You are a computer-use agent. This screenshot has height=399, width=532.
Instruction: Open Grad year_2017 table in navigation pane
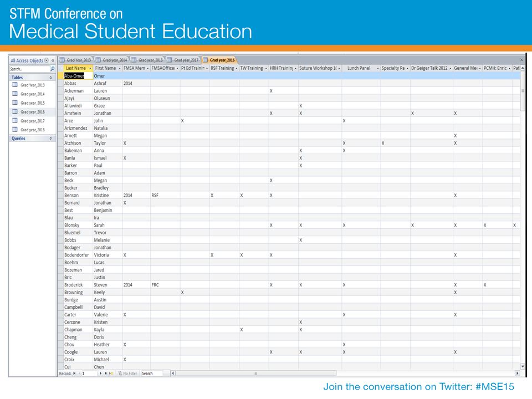32,121
